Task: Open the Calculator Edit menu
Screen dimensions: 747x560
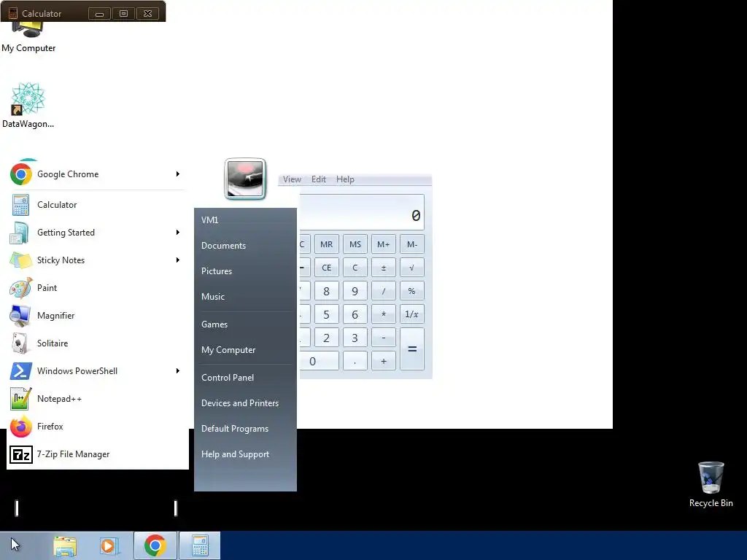Action: 319,179
